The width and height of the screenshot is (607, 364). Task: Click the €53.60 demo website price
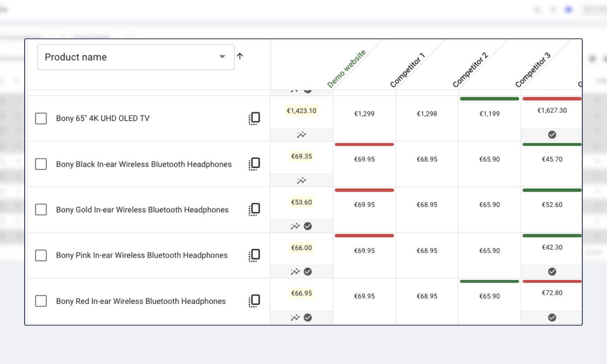(x=301, y=202)
